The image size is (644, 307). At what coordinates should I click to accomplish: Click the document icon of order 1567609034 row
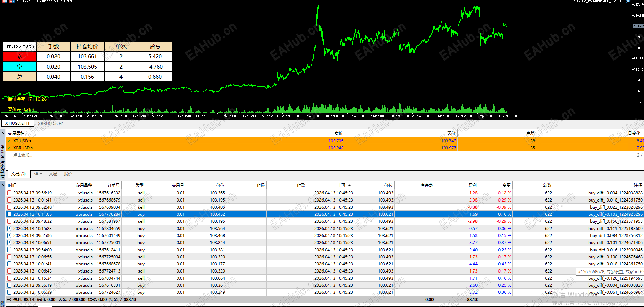pyautogui.click(x=9, y=207)
